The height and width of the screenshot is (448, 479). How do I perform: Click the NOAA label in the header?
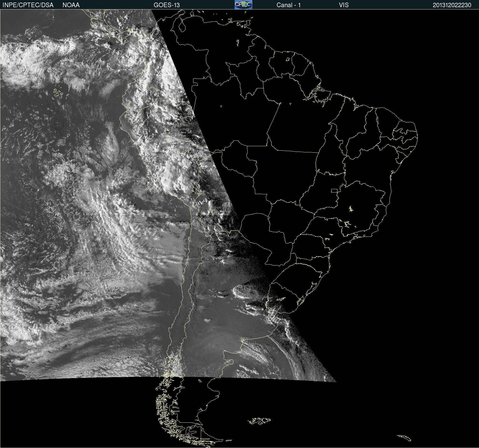click(x=71, y=5)
